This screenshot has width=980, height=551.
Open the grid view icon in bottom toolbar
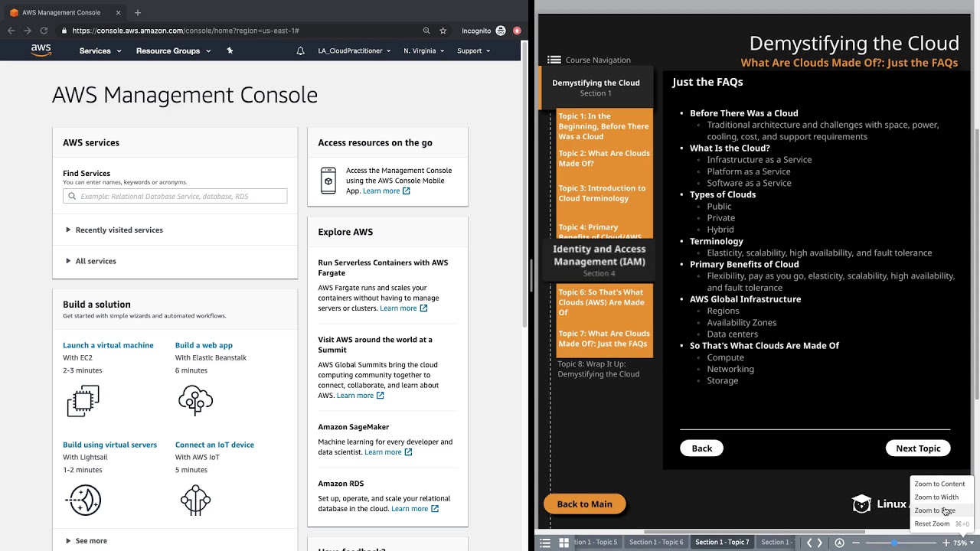point(563,543)
